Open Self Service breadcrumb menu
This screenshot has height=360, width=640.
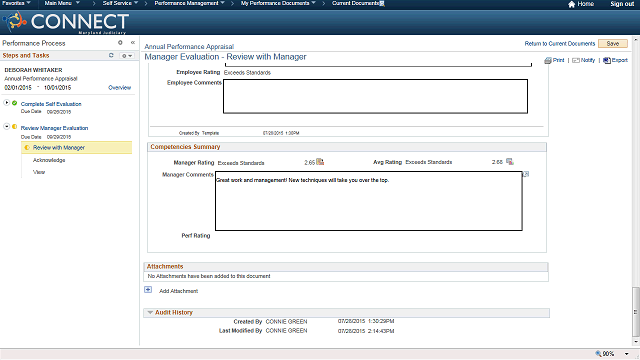(120, 3)
